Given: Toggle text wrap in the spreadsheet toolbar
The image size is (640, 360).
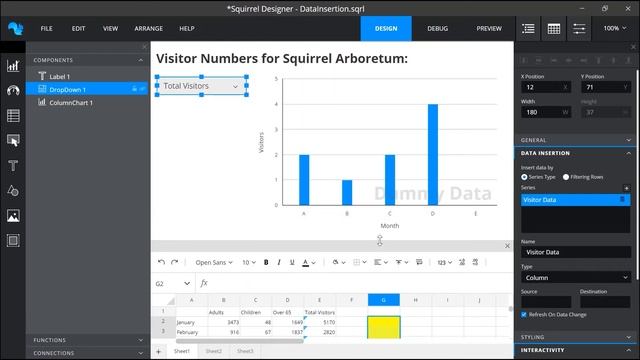Looking at the screenshot, I should click(x=419, y=262).
